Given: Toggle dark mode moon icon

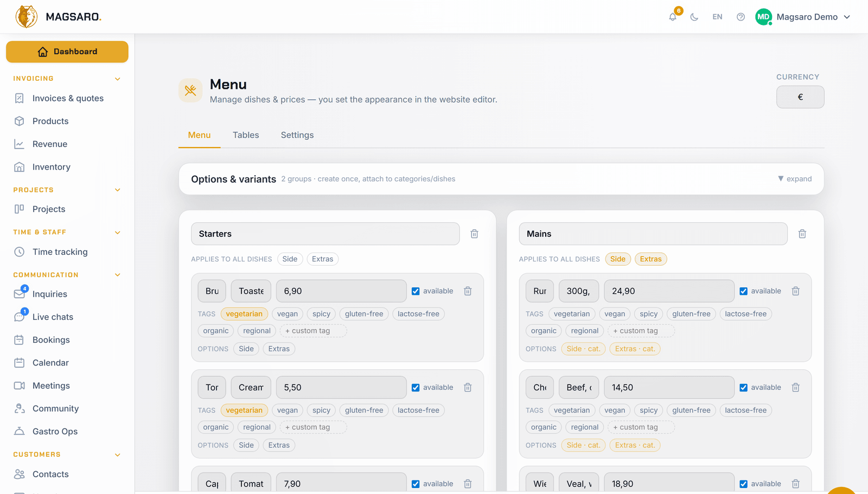Looking at the screenshot, I should [x=694, y=17].
